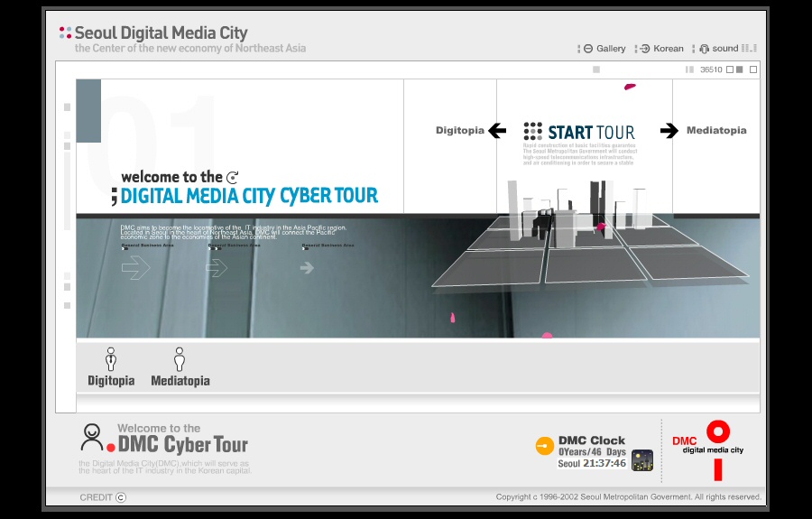Screen dimensions: 812x519
Task: Click the 'DIGITAL MEDIA CITY CYBER TOUR' heading
Action: pos(249,196)
